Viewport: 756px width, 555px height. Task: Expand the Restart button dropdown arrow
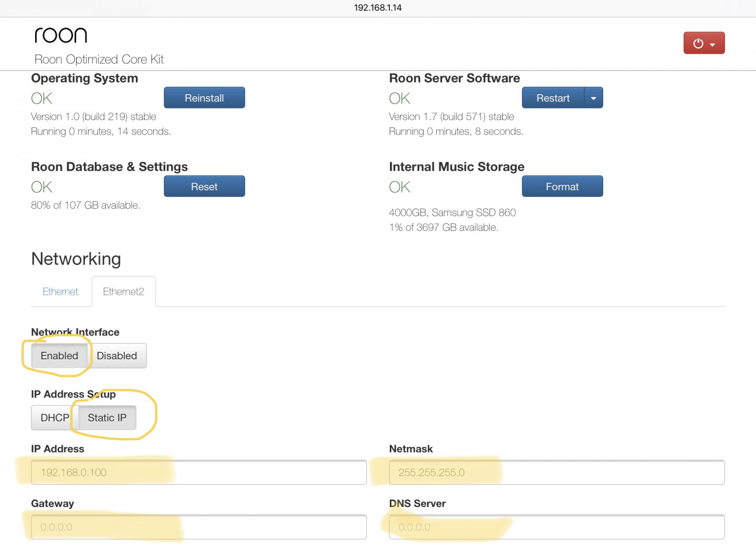tap(593, 98)
